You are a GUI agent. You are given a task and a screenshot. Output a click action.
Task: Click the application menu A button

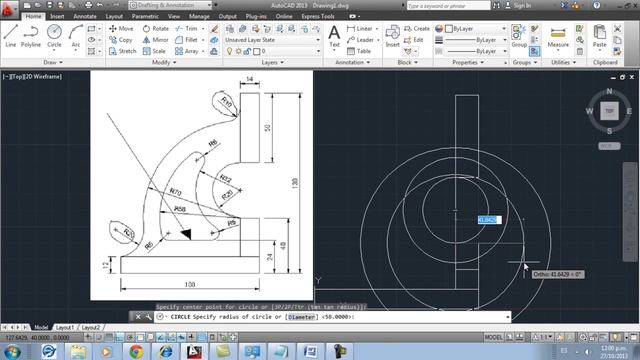[9, 9]
